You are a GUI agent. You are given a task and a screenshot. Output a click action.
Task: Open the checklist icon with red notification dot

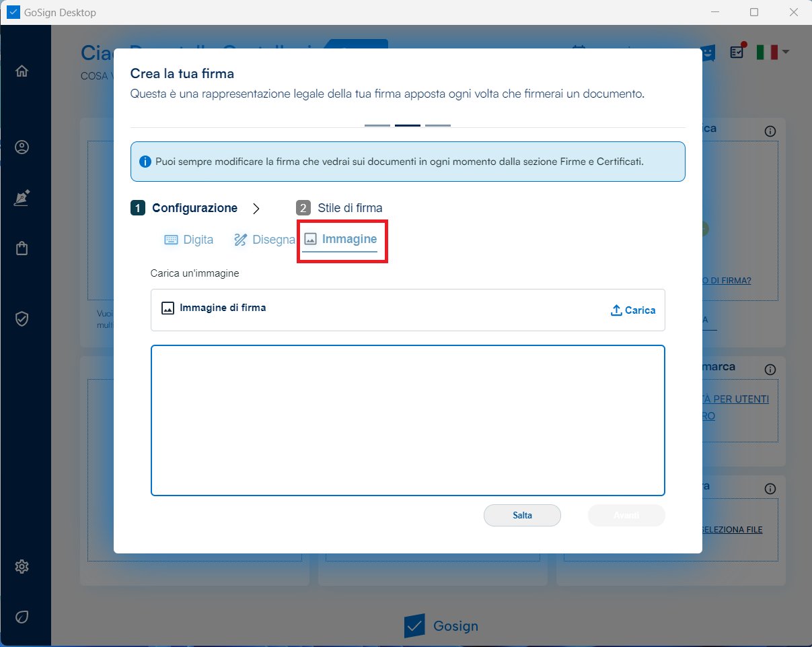pos(738,52)
